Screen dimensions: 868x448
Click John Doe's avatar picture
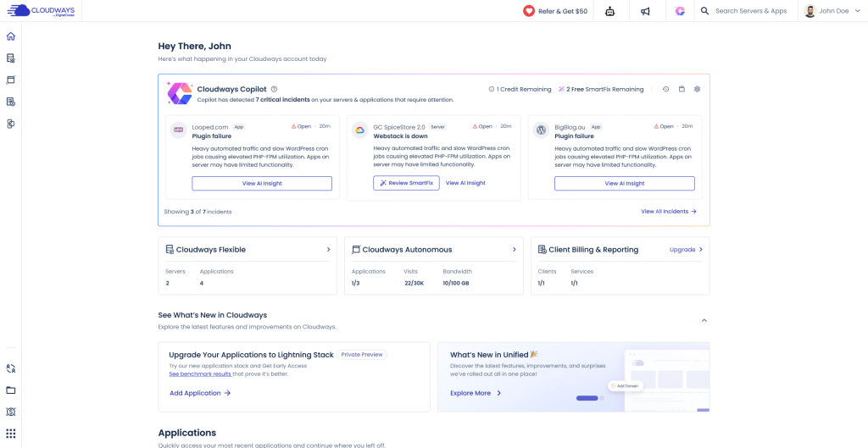[x=810, y=11]
